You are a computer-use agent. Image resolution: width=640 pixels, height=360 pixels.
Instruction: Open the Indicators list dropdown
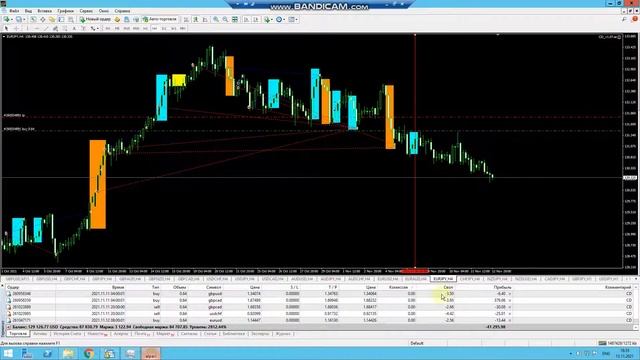268,19
